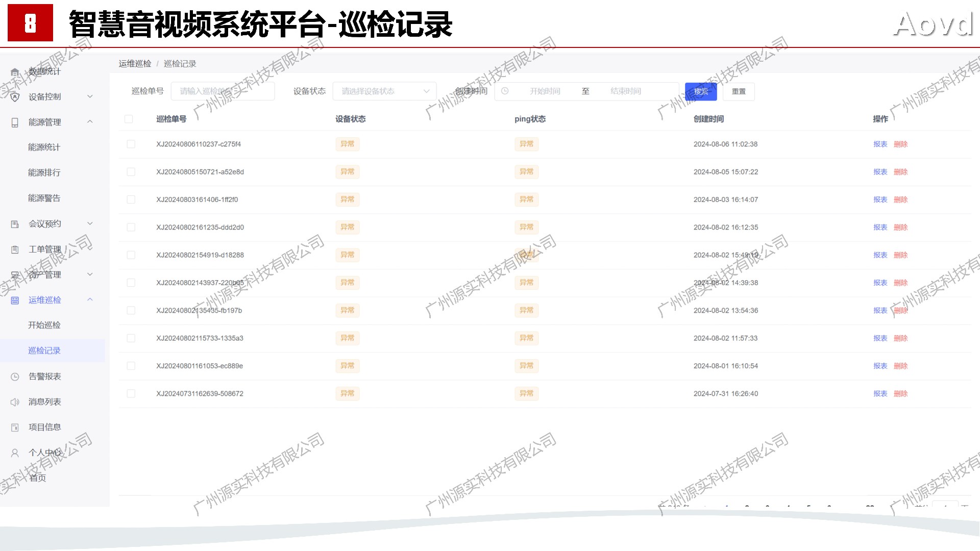
Task: Toggle the select-all checkbox in table header
Action: click(x=129, y=119)
